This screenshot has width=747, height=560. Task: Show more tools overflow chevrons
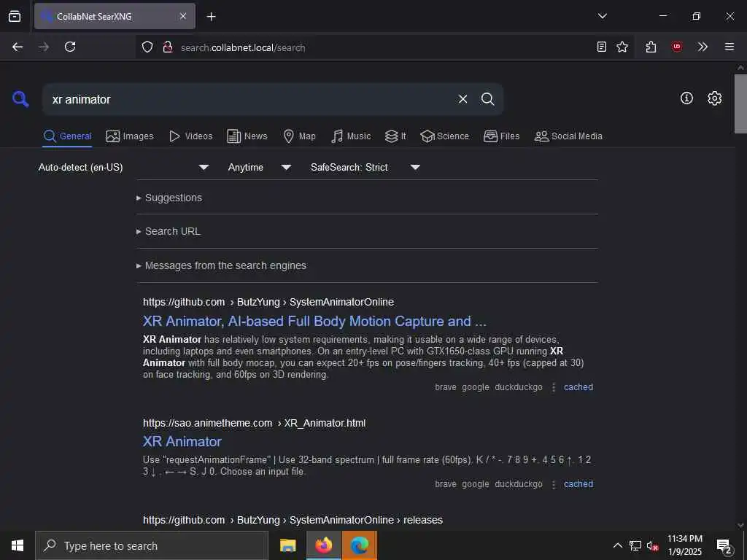click(x=703, y=47)
